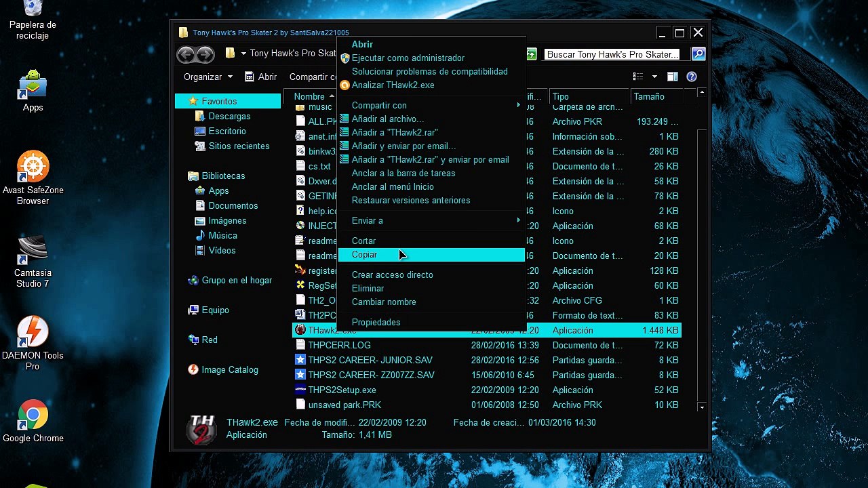Viewport: 868px width, 488px height.
Task: Open Descargas in the Favoritos sidebar
Action: tap(229, 116)
